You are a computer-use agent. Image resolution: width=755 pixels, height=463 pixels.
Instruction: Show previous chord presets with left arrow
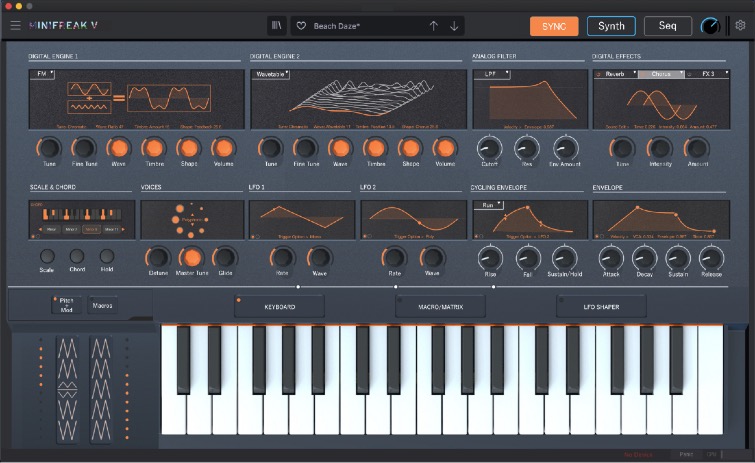40,230
